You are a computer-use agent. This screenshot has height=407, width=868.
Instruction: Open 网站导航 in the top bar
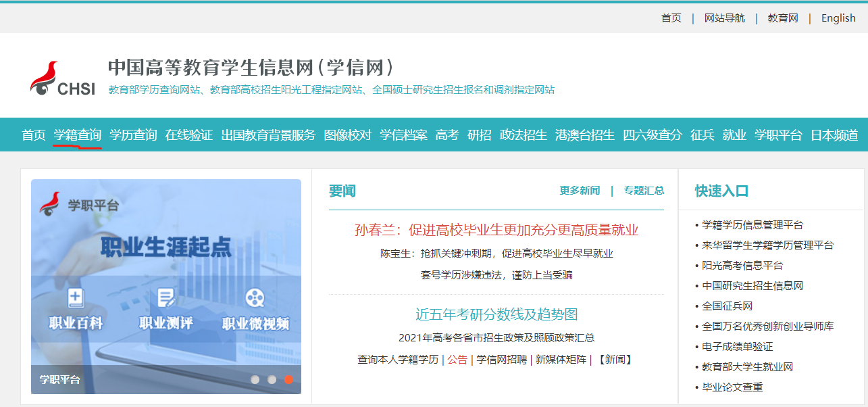724,18
